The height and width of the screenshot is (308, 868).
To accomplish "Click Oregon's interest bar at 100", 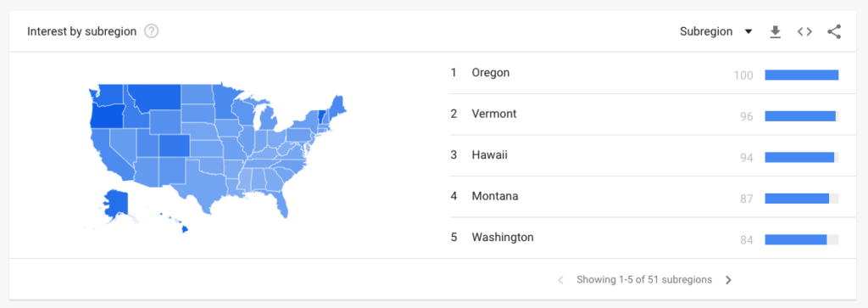I will (x=802, y=76).
